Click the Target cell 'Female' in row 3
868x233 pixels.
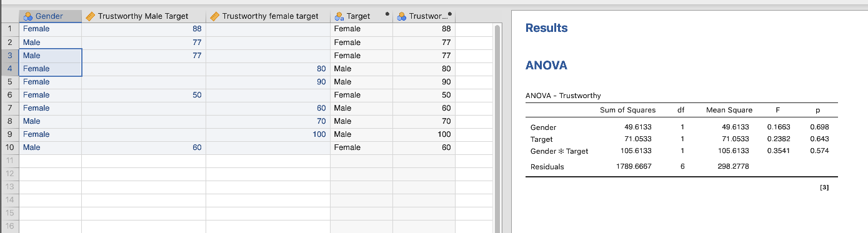point(361,56)
